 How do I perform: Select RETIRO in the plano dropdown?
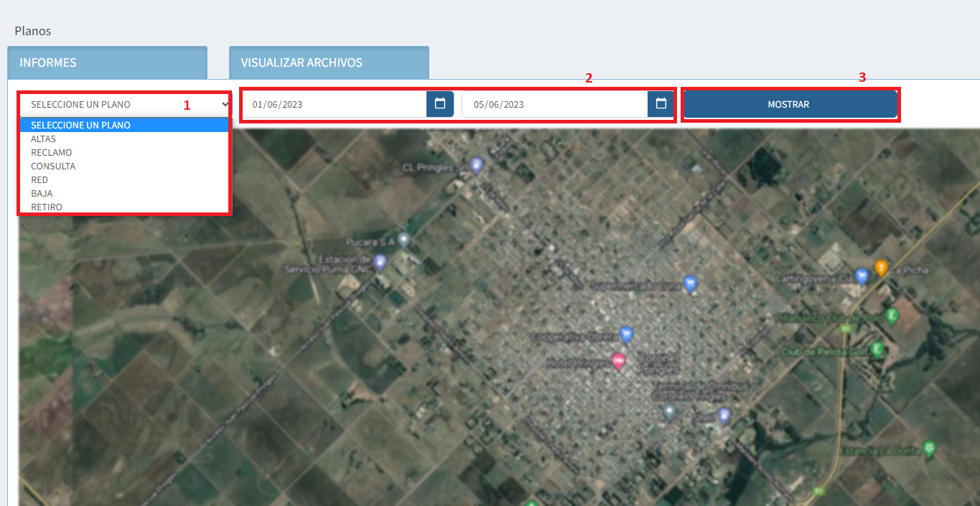47,207
